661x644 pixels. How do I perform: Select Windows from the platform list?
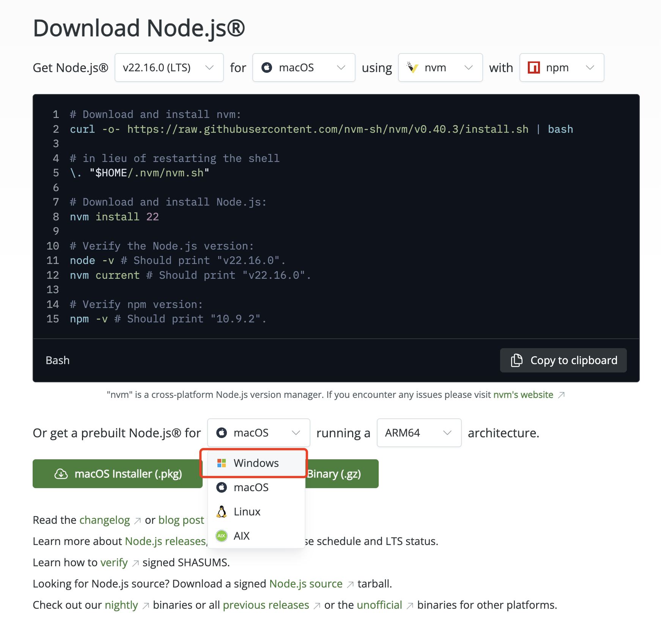[257, 463]
